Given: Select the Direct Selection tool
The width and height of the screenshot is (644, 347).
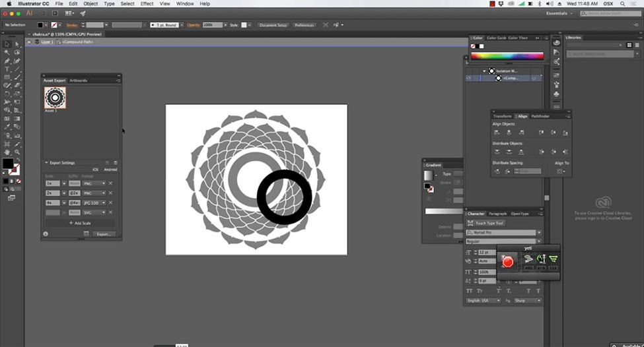Looking at the screenshot, I should click(17, 44).
